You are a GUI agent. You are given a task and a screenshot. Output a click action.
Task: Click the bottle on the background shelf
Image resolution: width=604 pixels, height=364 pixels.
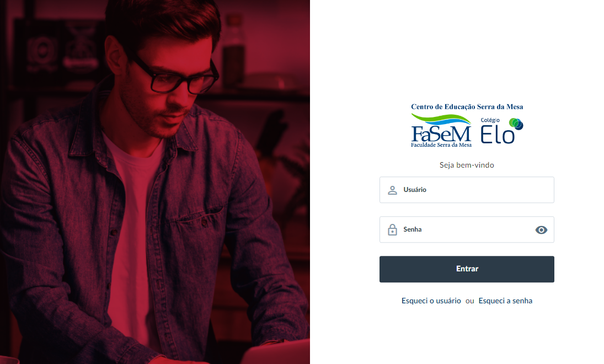[x=234, y=50]
